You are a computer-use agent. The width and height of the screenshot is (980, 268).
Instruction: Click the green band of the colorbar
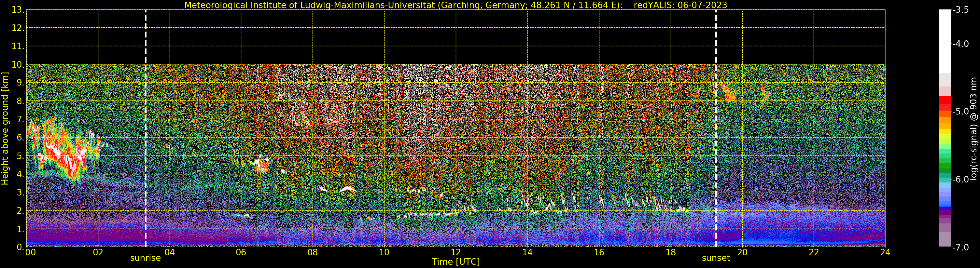coord(945,164)
